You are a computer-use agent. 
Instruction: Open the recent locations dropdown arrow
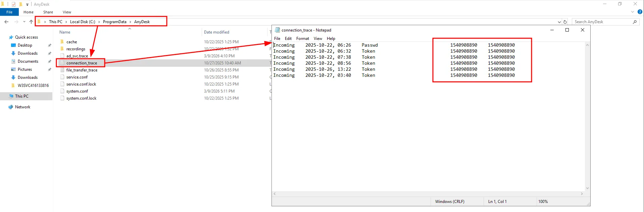click(x=24, y=22)
